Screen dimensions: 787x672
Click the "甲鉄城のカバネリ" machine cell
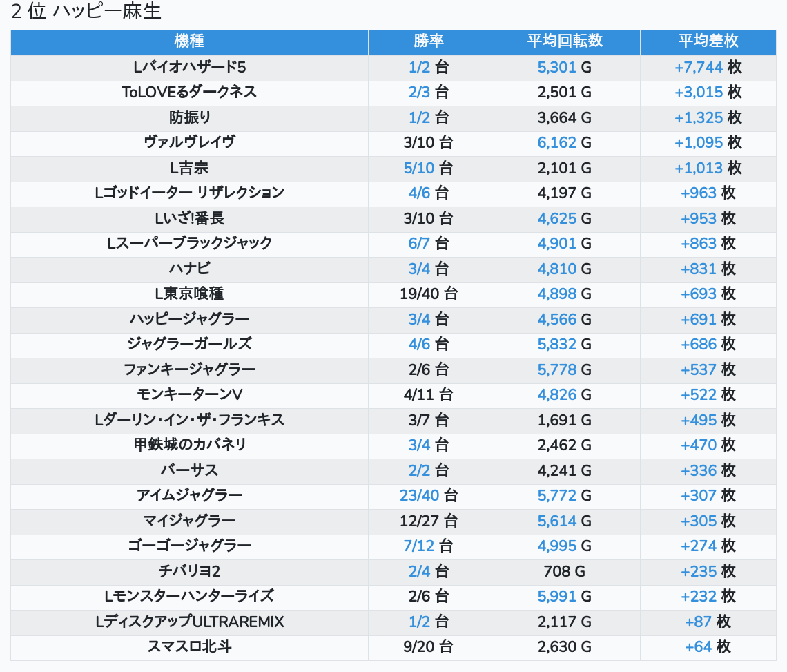coord(189,445)
